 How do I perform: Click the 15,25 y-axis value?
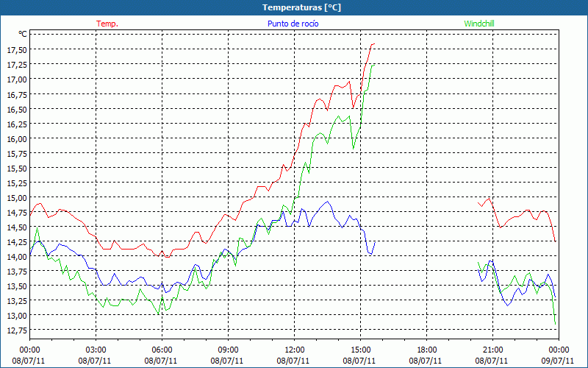[17, 183]
